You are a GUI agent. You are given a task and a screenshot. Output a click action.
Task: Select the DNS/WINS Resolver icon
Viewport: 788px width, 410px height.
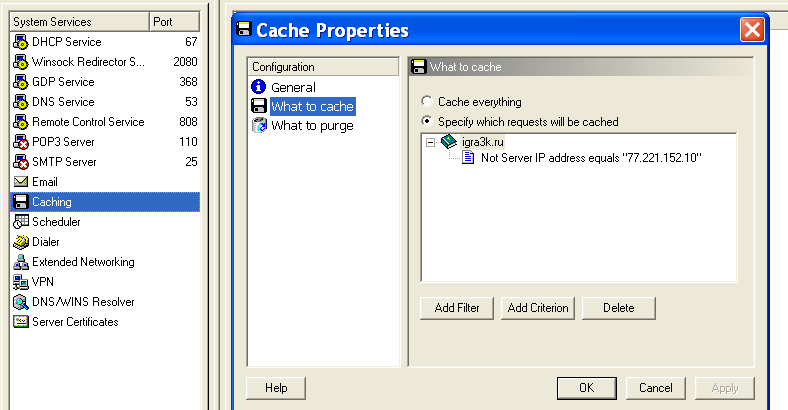point(21,302)
